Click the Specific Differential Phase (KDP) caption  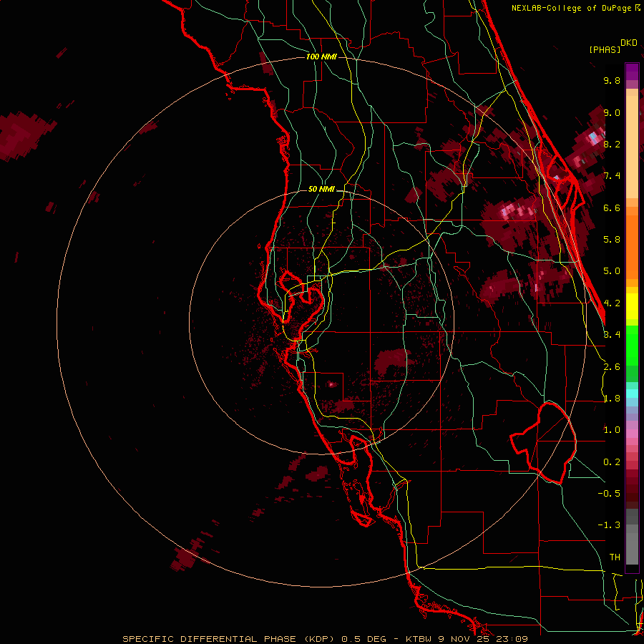[230, 639]
